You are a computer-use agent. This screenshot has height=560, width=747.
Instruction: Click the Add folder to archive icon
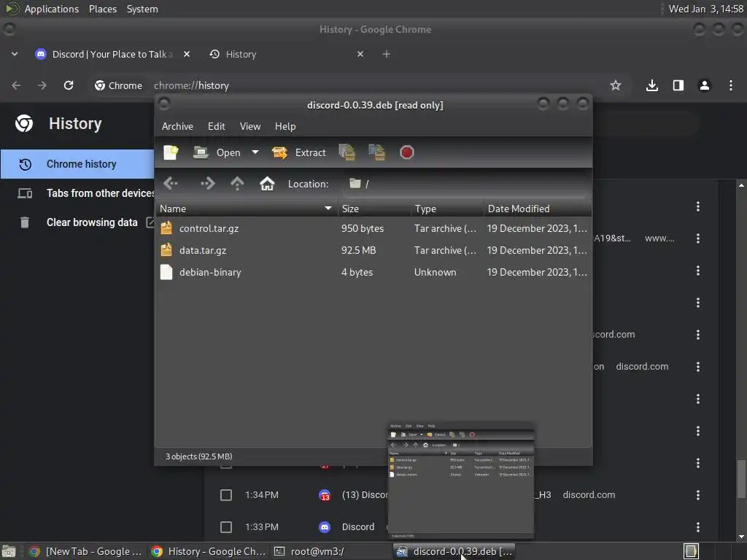click(377, 152)
